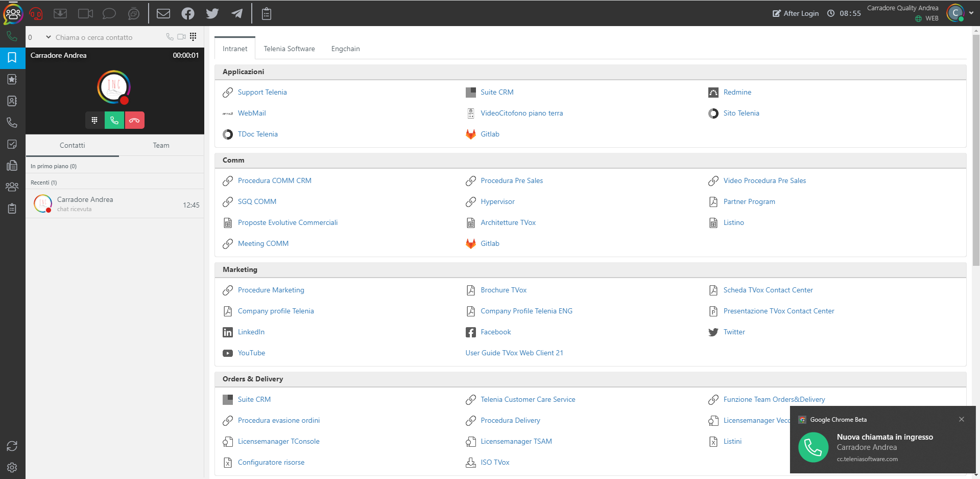Click the clipboard icon in left sidebar
Screen dimensions: 980x479
point(12,208)
